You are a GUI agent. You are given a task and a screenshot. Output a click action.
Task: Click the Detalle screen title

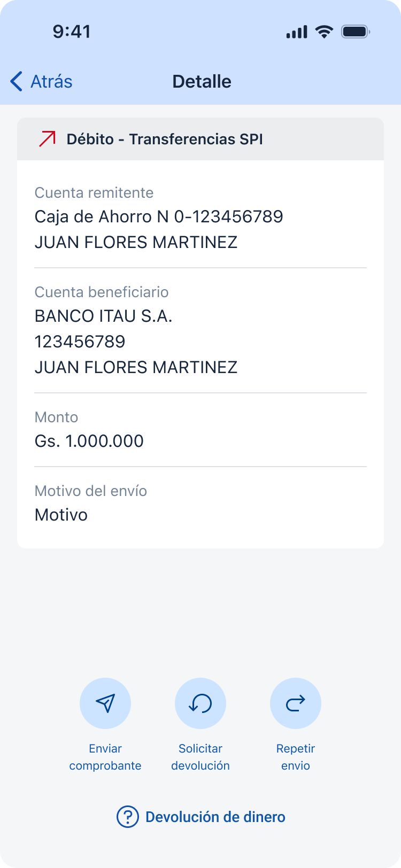[202, 81]
